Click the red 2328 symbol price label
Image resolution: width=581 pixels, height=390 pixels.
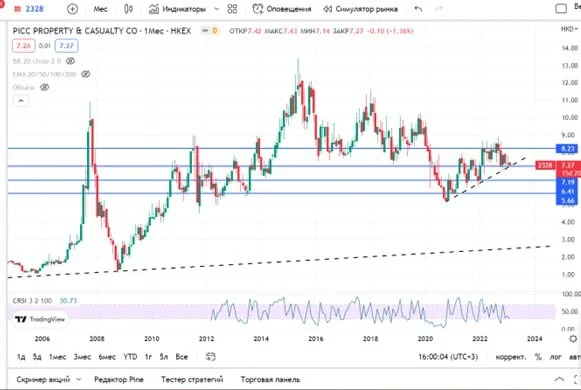(545, 165)
